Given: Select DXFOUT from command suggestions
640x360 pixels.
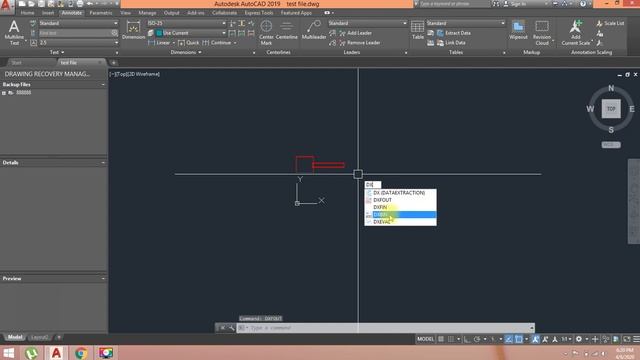Looking at the screenshot, I should [x=400, y=200].
